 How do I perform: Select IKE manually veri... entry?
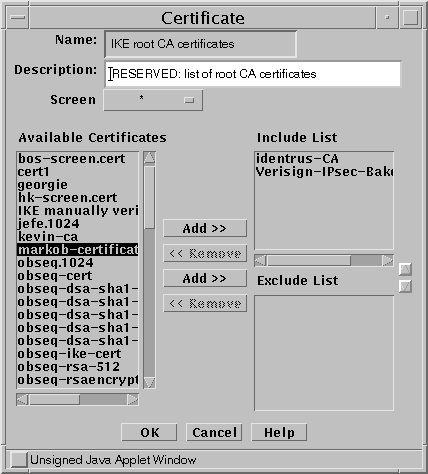pyautogui.click(x=77, y=211)
